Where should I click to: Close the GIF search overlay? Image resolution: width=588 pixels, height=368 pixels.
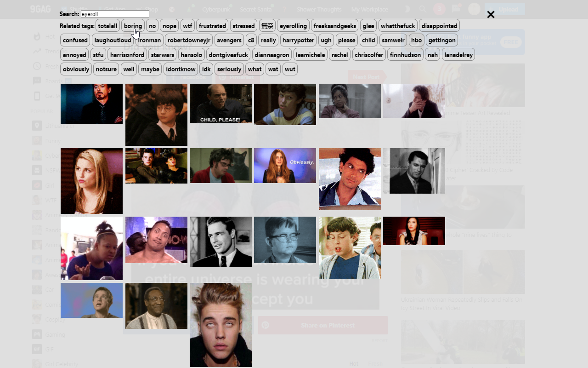[x=491, y=15]
